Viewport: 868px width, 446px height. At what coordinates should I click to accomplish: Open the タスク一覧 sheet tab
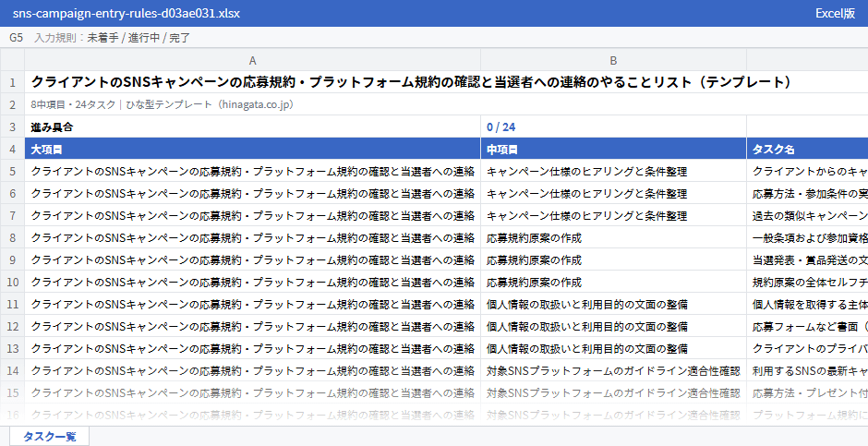click(x=49, y=436)
